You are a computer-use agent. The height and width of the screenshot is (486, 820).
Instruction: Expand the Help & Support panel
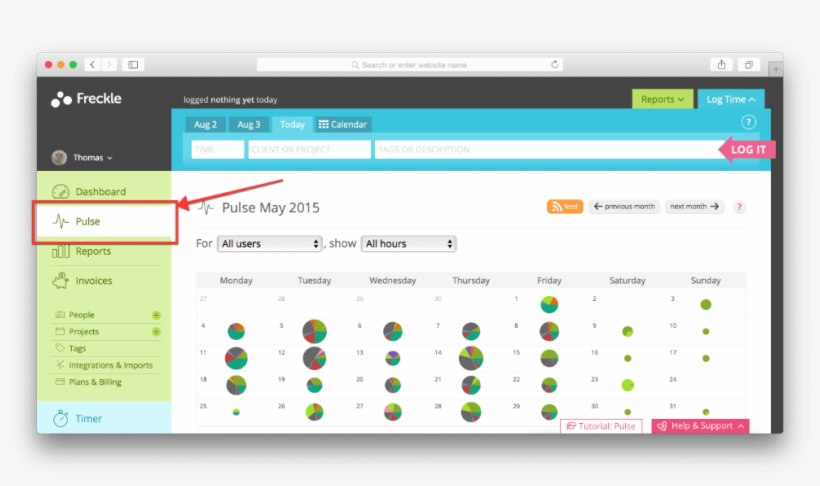pyautogui.click(x=700, y=426)
